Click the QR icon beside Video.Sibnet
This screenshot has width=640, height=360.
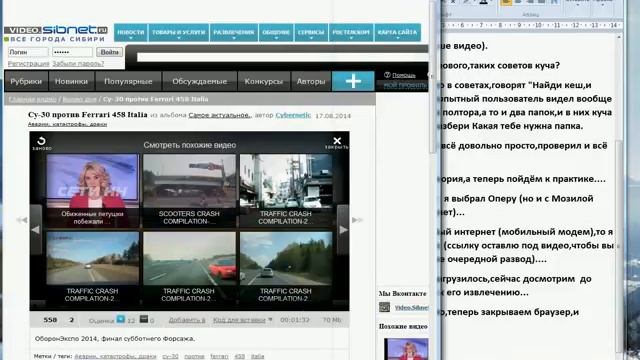click(x=384, y=307)
